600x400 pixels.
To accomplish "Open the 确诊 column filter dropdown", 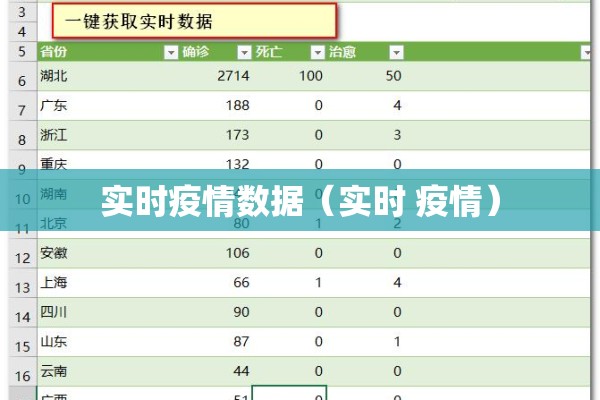I will click(244, 52).
